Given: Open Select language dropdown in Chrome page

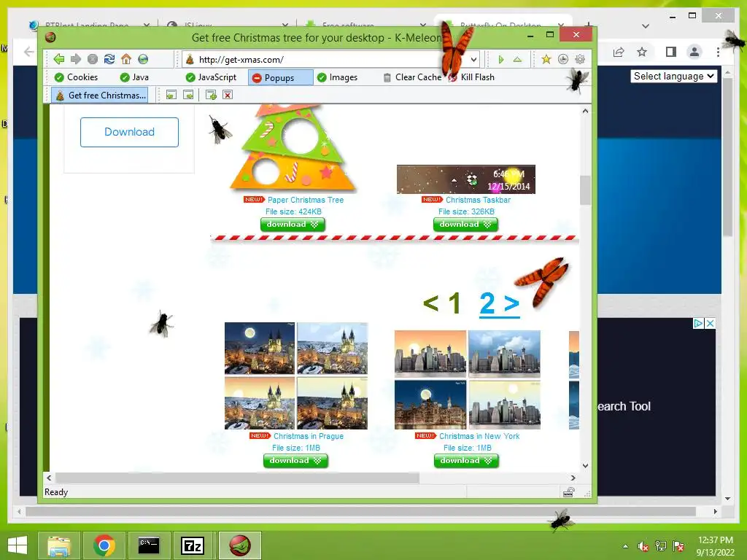Looking at the screenshot, I should (x=673, y=76).
